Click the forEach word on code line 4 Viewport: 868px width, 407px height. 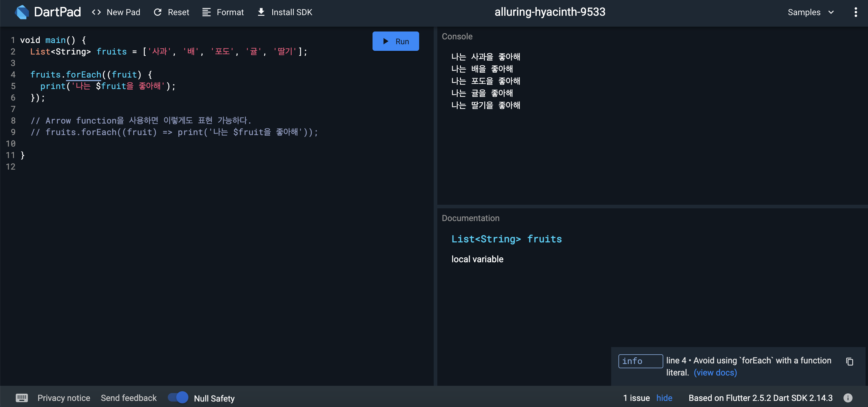84,74
